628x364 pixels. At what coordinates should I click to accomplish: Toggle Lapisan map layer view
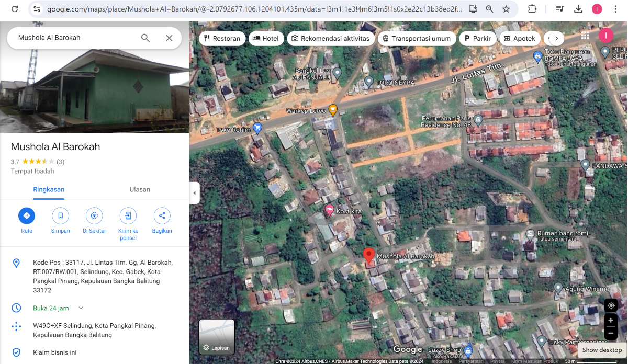(x=217, y=336)
